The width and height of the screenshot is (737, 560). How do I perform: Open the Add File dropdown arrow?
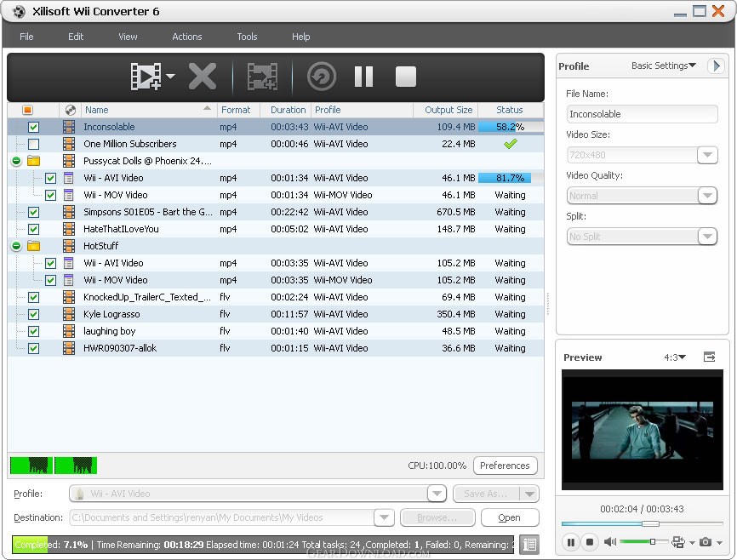170,76
